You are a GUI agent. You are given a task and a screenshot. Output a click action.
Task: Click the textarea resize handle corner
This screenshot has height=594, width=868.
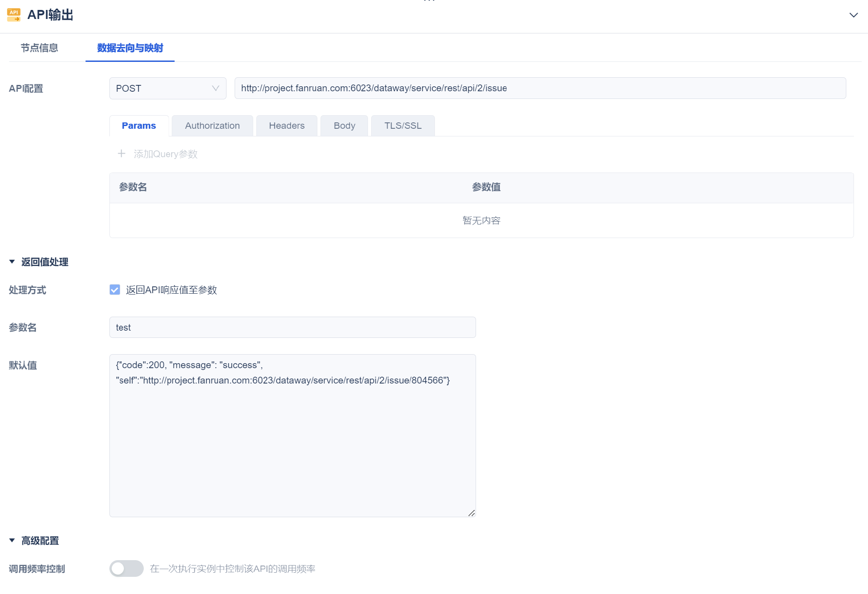pyautogui.click(x=472, y=513)
